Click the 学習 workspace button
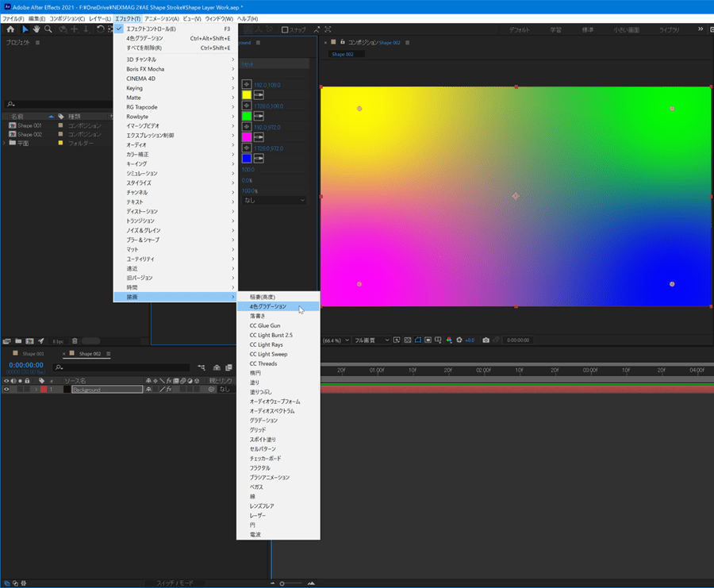Image resolution: width=714 pixels, height=588 pixels. 555,29
